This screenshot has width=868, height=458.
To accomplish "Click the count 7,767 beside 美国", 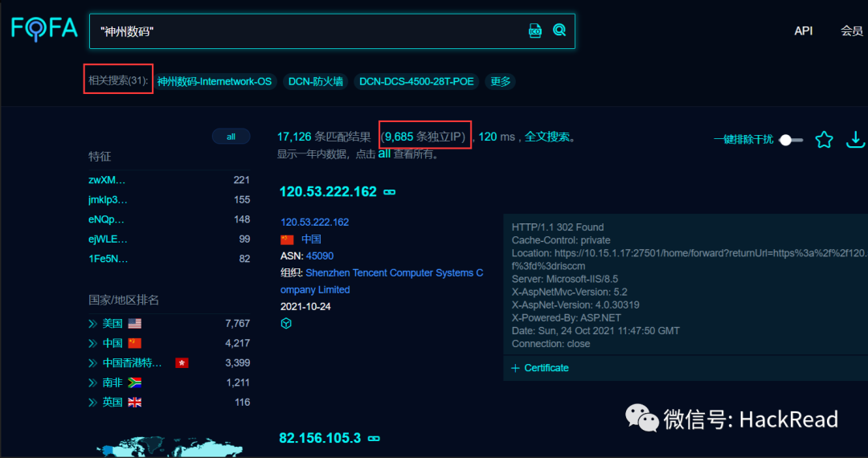I will [237, 324].
